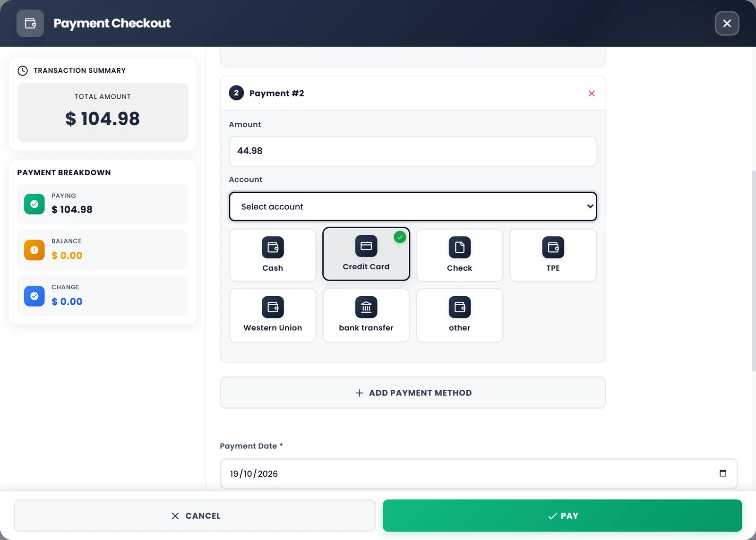The height and width of the screenshot is (540, 756).
Task: Click the Account label
Action: [246, 180]
